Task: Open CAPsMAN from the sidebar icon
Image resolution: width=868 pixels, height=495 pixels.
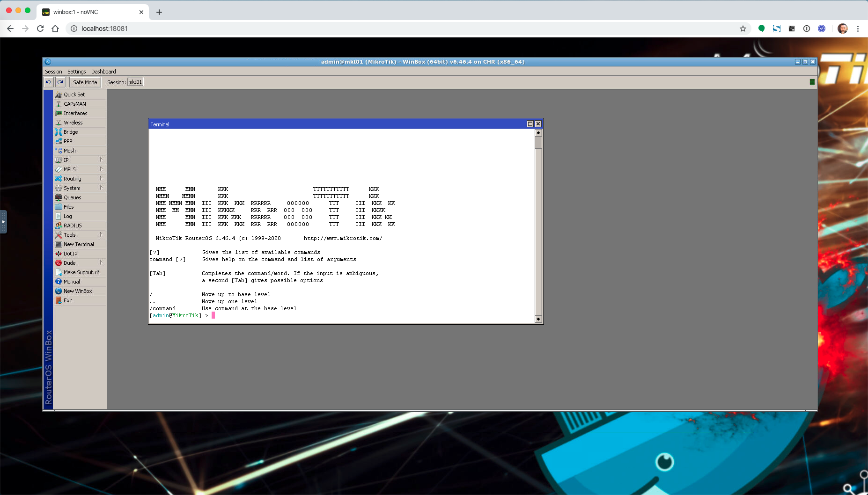Action: (59, 104)
